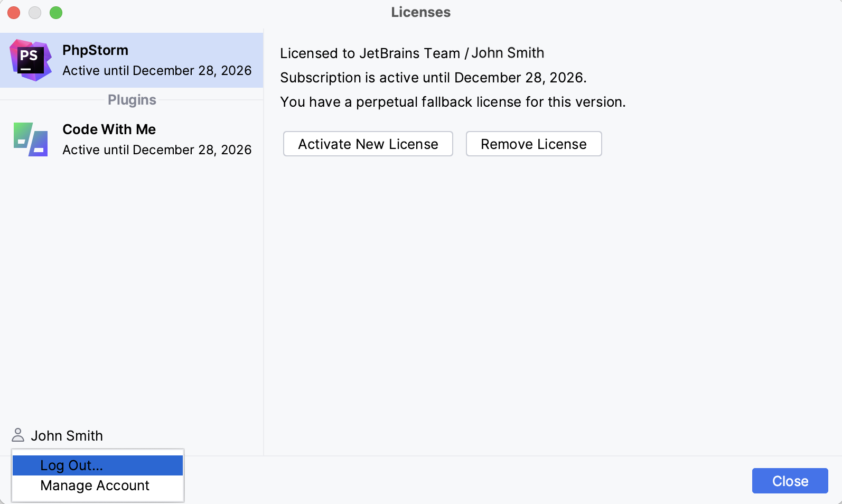Click the Code With Me plugin icon

(31, 139)
